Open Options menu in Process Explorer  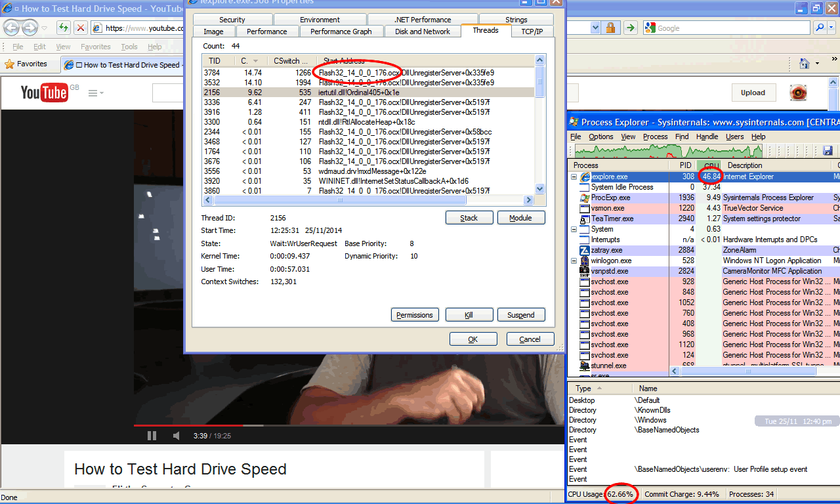(600, 136)
